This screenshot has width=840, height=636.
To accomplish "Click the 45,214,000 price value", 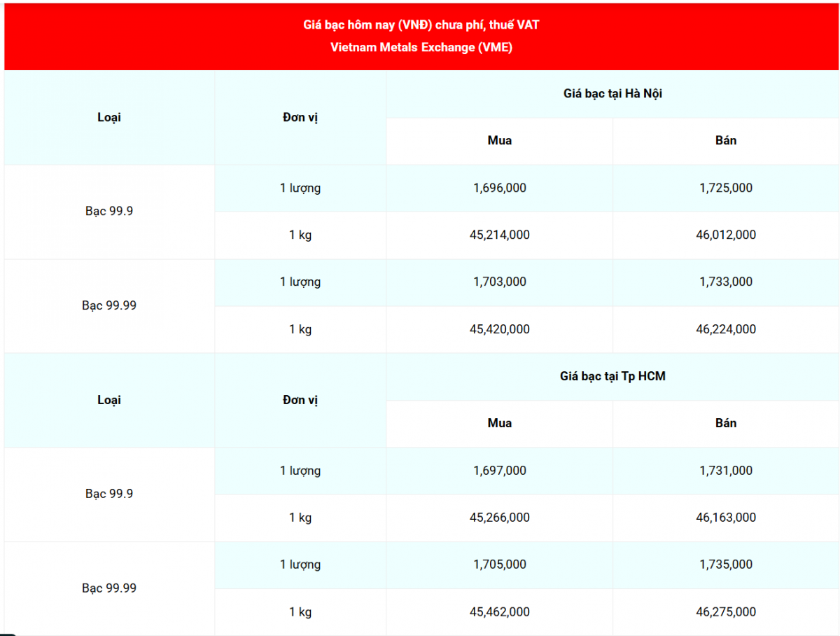I will (500, 235).
